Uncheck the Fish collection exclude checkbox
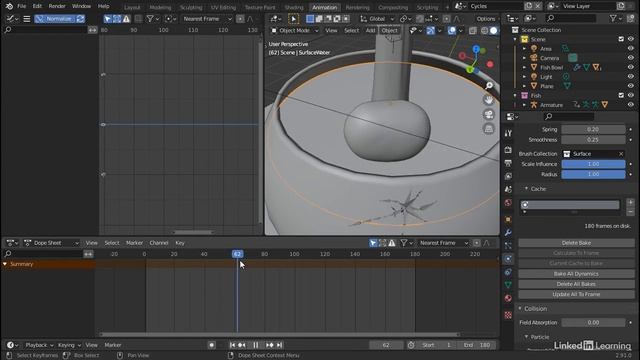Image resolution: width=640 pixels, height=360 pixels. point(621,96)
